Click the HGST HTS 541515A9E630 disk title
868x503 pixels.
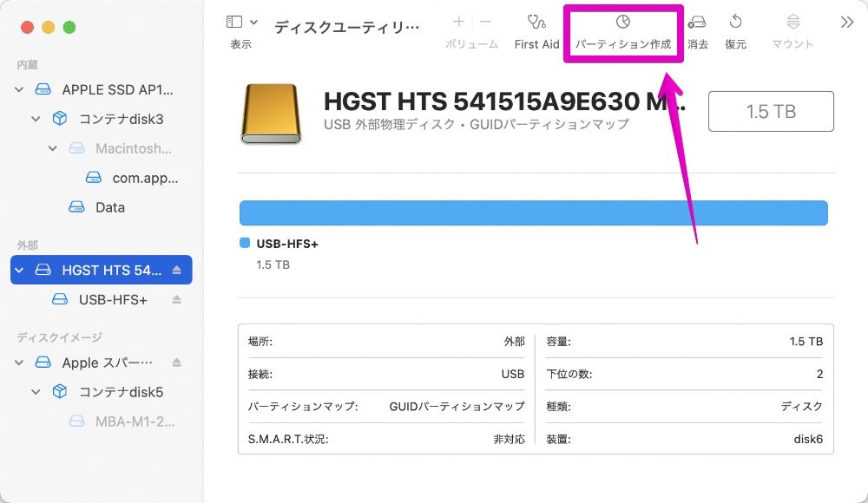pos(504,101)
